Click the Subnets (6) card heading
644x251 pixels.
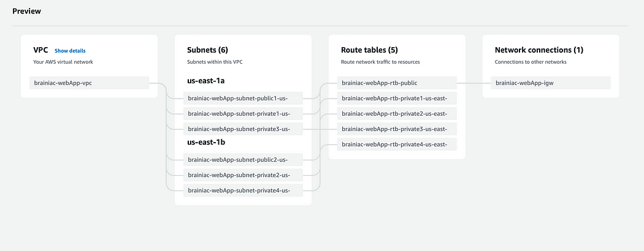pos(207,50)
